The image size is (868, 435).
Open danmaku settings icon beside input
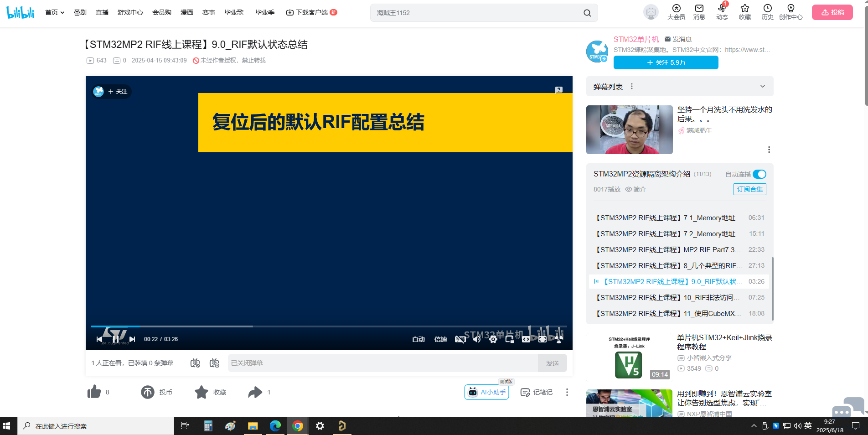[214, 363]
